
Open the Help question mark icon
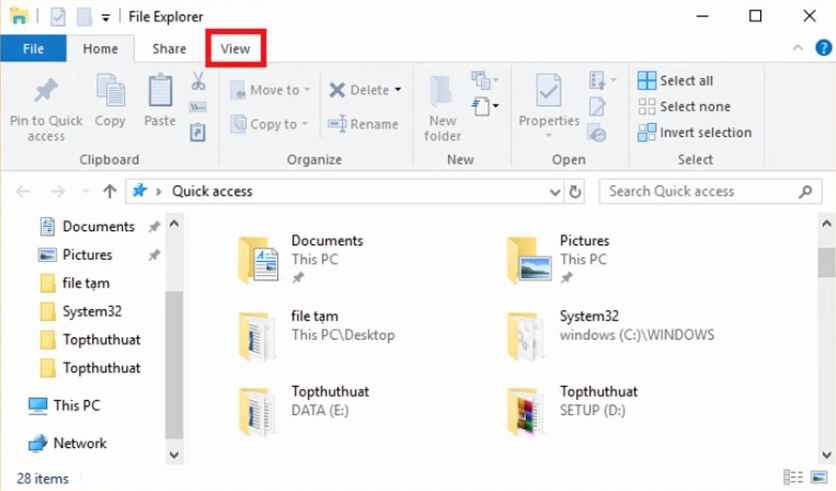pyautogui.click(x=823, y=48)
